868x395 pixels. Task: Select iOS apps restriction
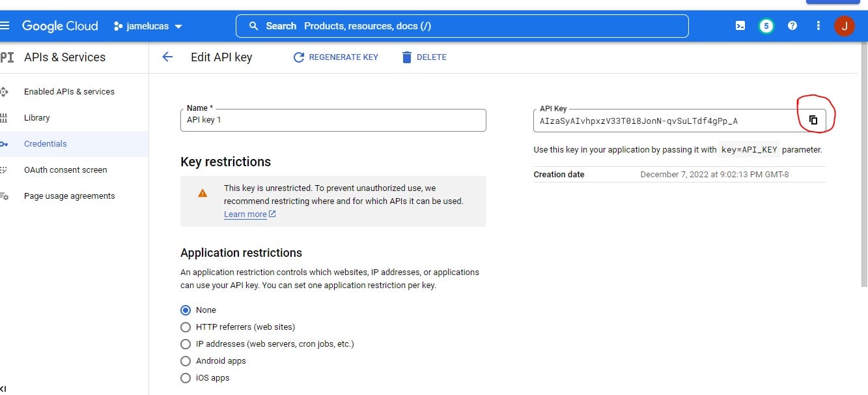pyautogui.click(x=186, y=378)
